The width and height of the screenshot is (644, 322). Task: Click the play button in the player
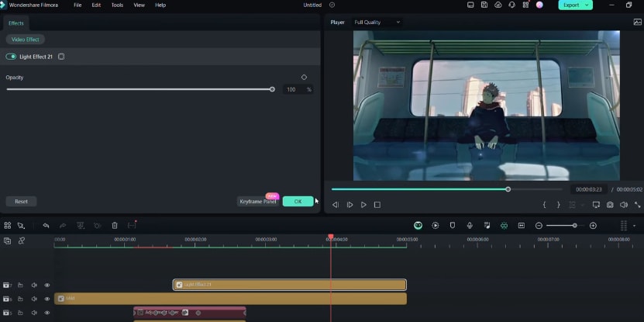click(x=363, y=204)
